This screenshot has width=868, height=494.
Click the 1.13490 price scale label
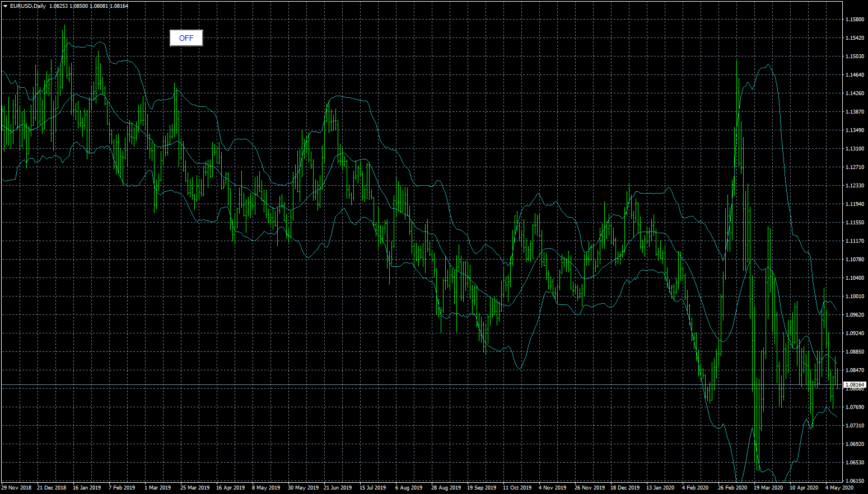(x=855, y=130)
